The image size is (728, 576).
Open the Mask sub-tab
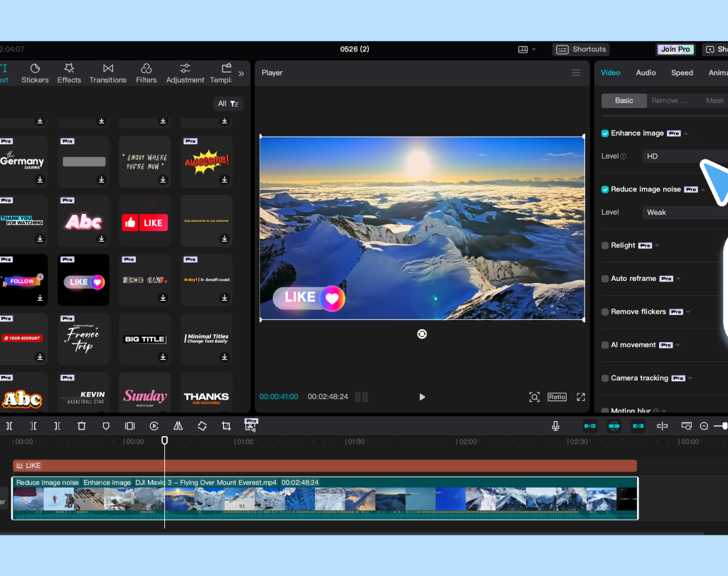click(x=714, y=101)
